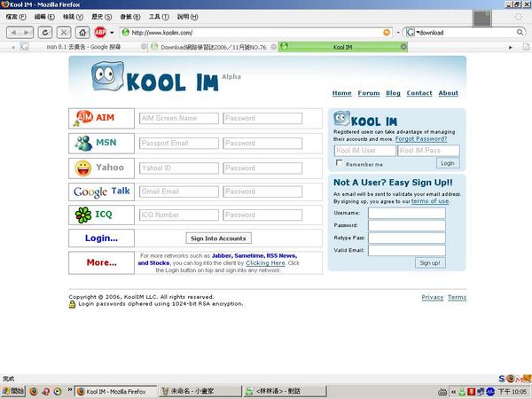This screenshot has width=532, height=399.
Task: Click the Stop loading X icon
Action: [x=64, y=33]
